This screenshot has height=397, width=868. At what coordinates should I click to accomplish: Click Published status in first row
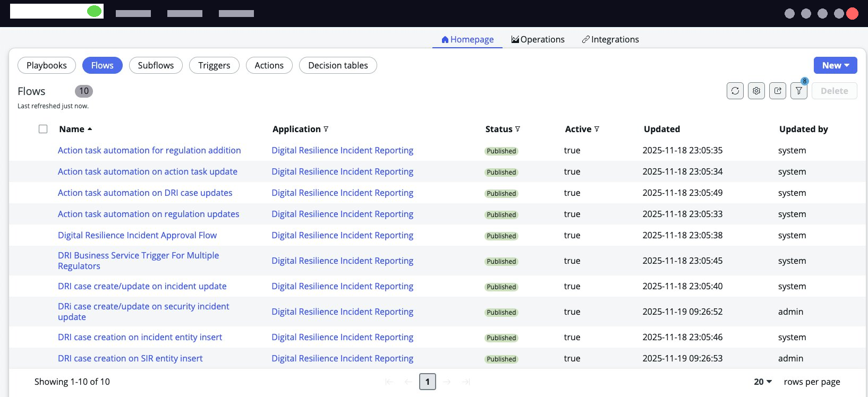coord(501,151)
